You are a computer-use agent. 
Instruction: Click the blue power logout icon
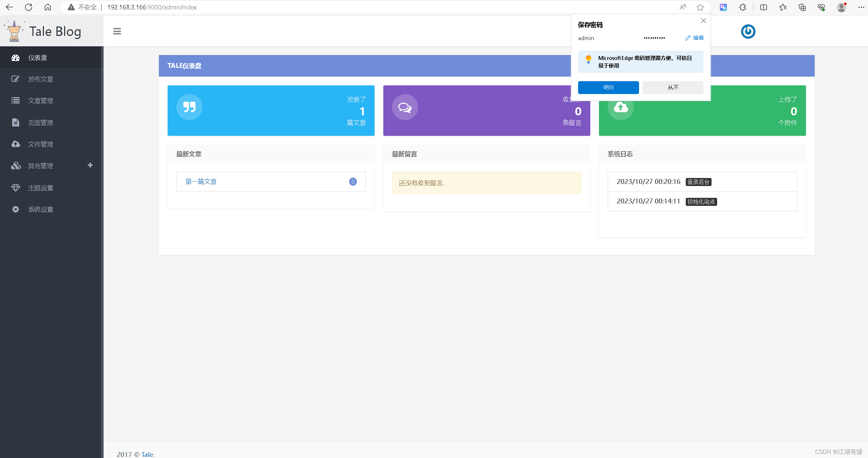pos(748,31)
